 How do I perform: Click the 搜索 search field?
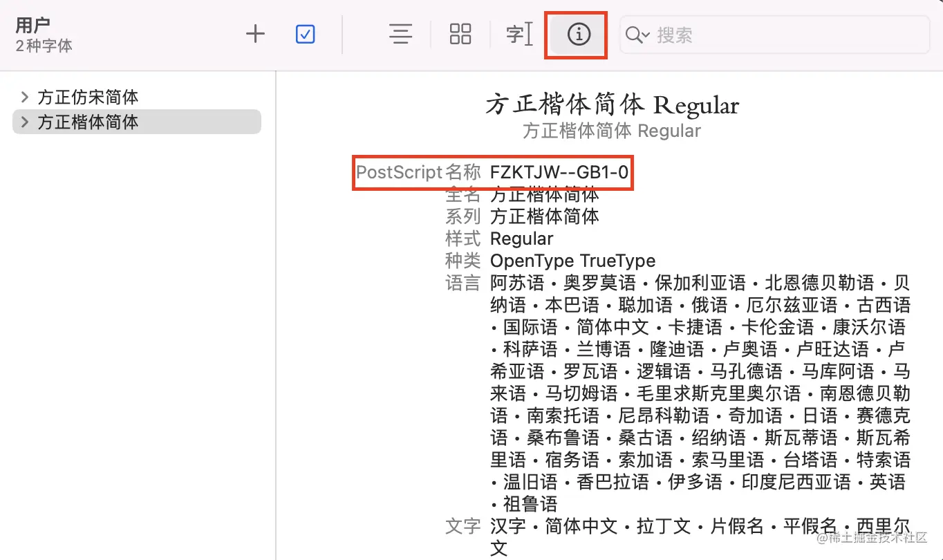pyautogui.click(x=774, y=35)
